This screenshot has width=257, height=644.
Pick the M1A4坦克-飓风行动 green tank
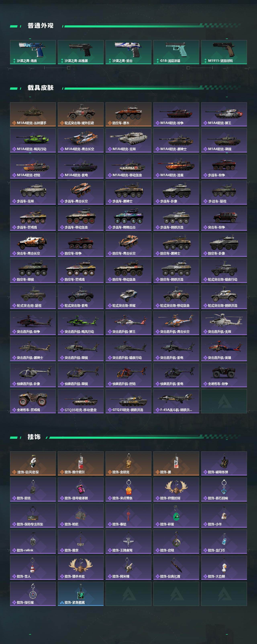click(x=33, y=140)
